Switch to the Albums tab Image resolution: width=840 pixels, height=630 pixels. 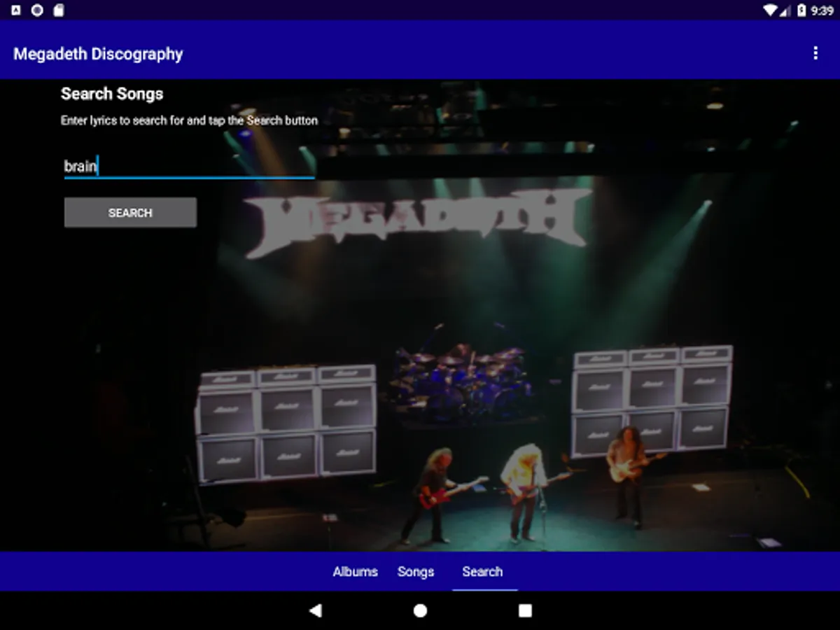[355, 572]
